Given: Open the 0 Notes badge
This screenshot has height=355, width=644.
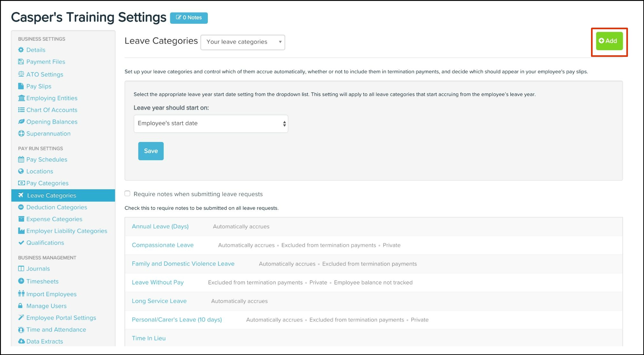Looking at the screenshot, I should 189,18.
